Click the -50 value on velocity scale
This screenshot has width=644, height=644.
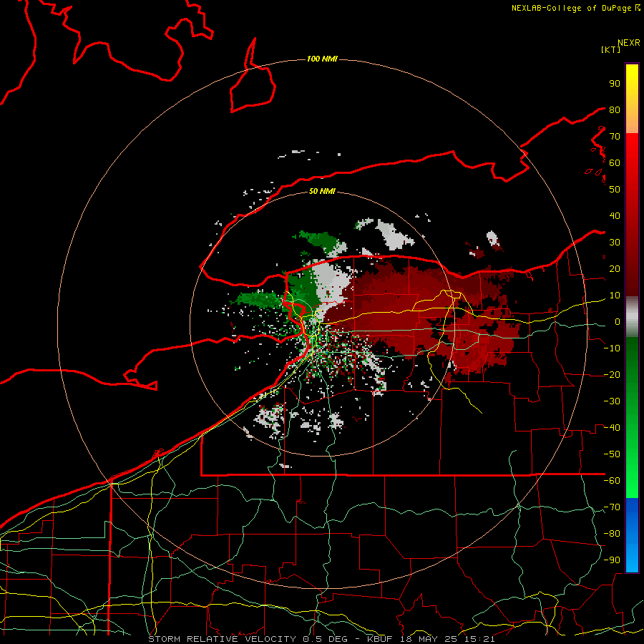click(x=612, y=454)
